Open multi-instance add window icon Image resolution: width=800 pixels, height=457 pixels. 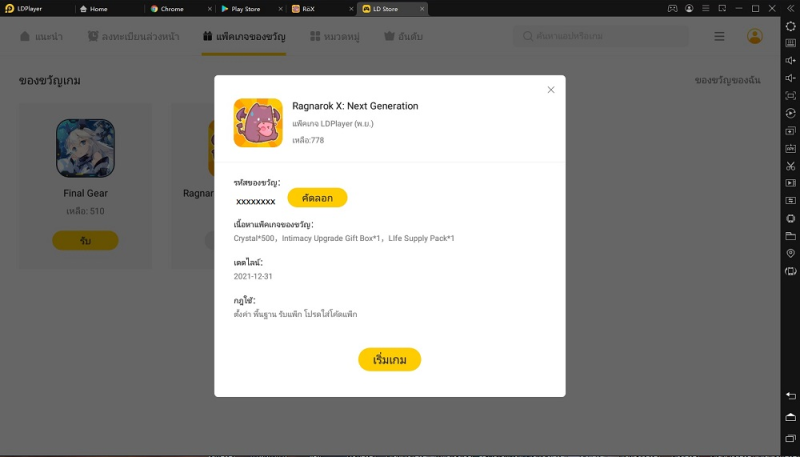[x=790, y=131]
